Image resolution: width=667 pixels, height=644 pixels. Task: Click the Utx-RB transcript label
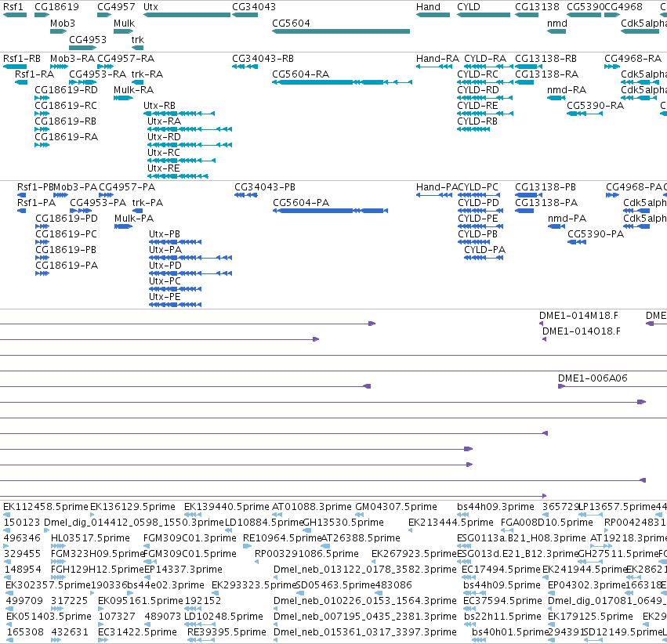point(160,106)
